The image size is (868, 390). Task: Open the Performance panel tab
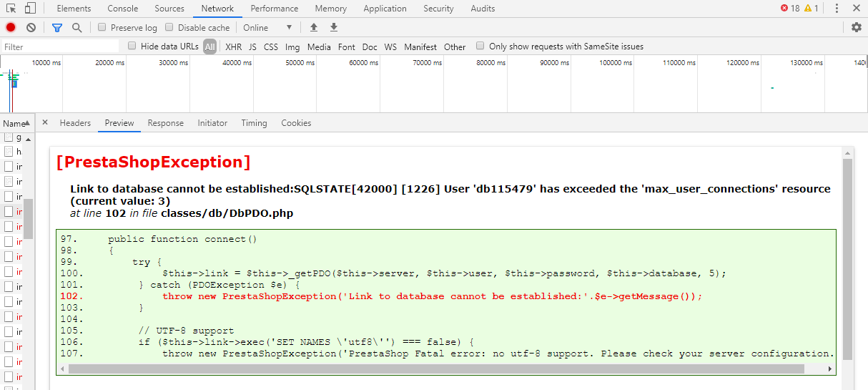(275, 9)
